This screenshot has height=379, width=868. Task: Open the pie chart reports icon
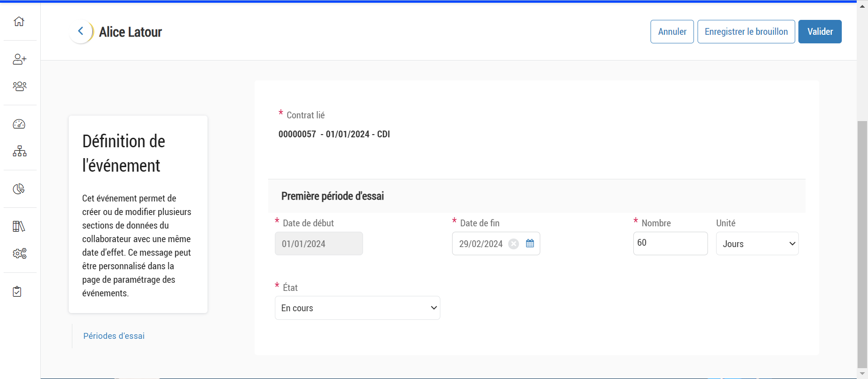[19, 189]
